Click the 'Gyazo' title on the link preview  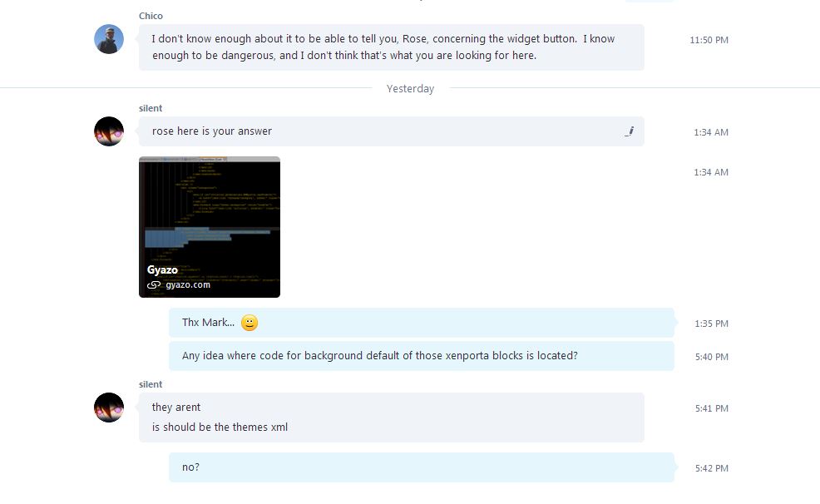162,270
